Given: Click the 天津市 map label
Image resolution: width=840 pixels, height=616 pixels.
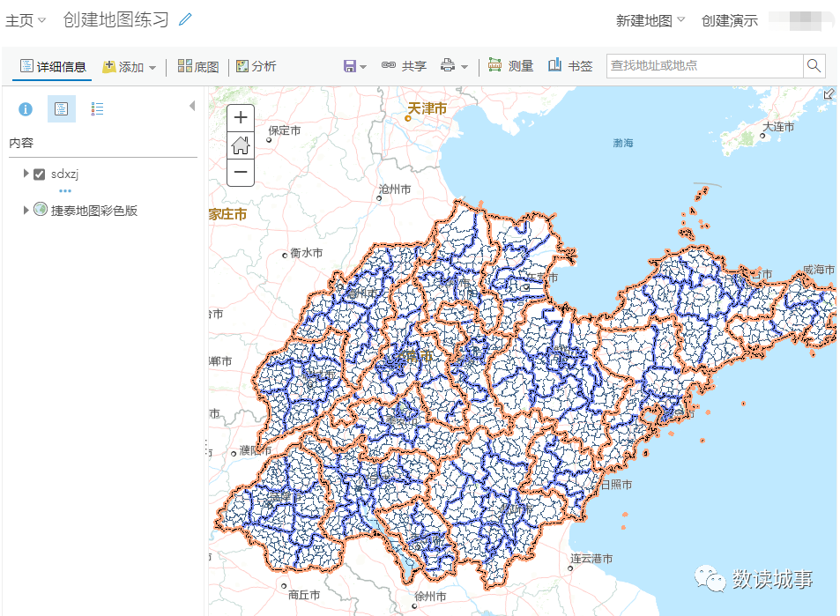Looking at the screenshot, I should click(x=427, y=108).
